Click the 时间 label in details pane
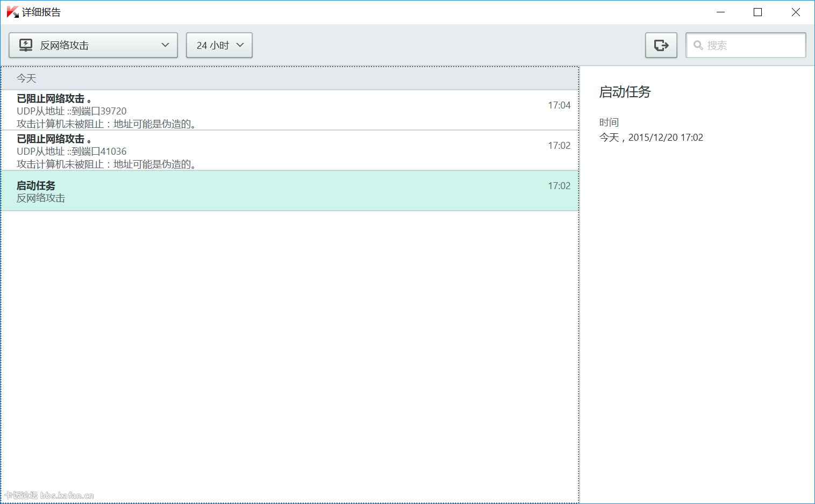Viewport: 815px width, 504px height. click(x=609, y=123)
